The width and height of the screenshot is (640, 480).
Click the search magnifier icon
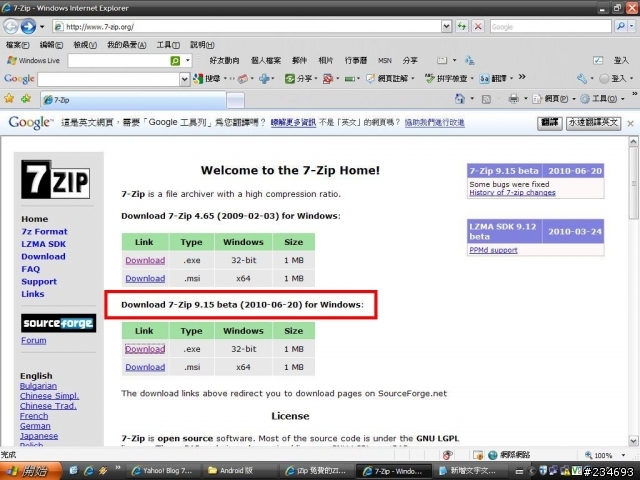tap(621, 27)
